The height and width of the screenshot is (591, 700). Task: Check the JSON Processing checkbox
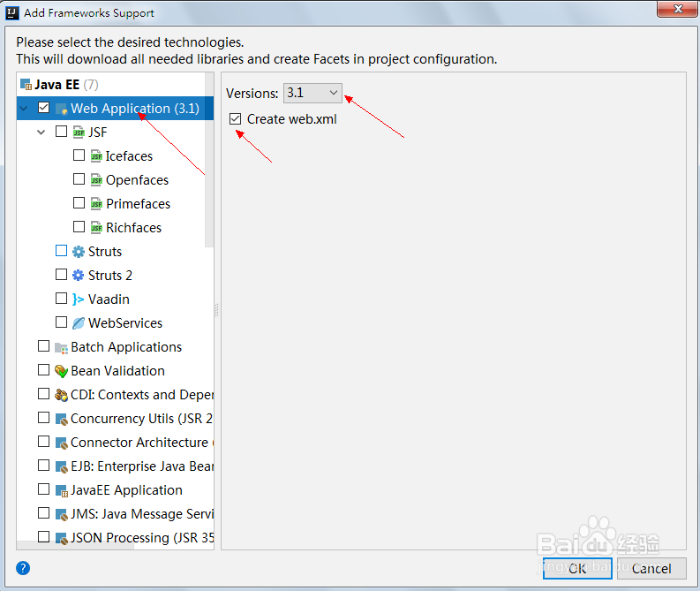pyautogui.click(x=44, y=536)
